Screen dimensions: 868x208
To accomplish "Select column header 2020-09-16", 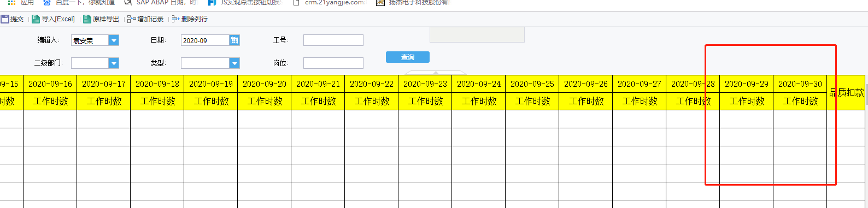I will pyautogui.click(x=50, y=84).
